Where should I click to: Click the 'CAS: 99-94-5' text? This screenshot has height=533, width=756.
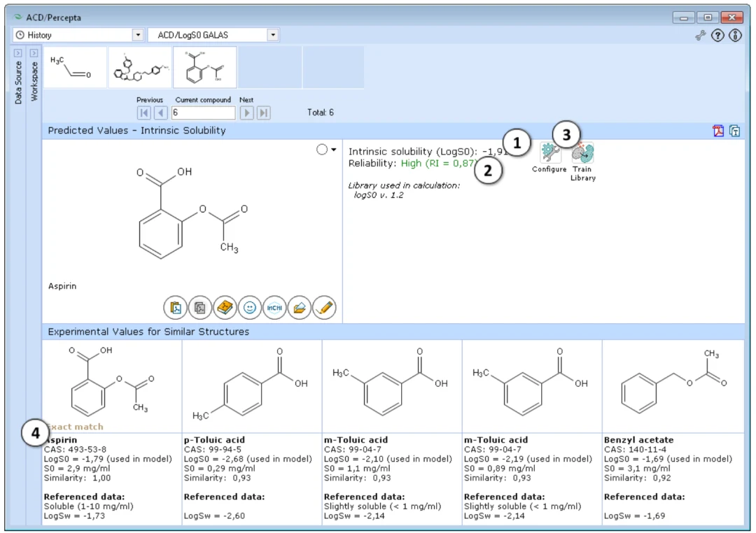click(x=213, y=450)
